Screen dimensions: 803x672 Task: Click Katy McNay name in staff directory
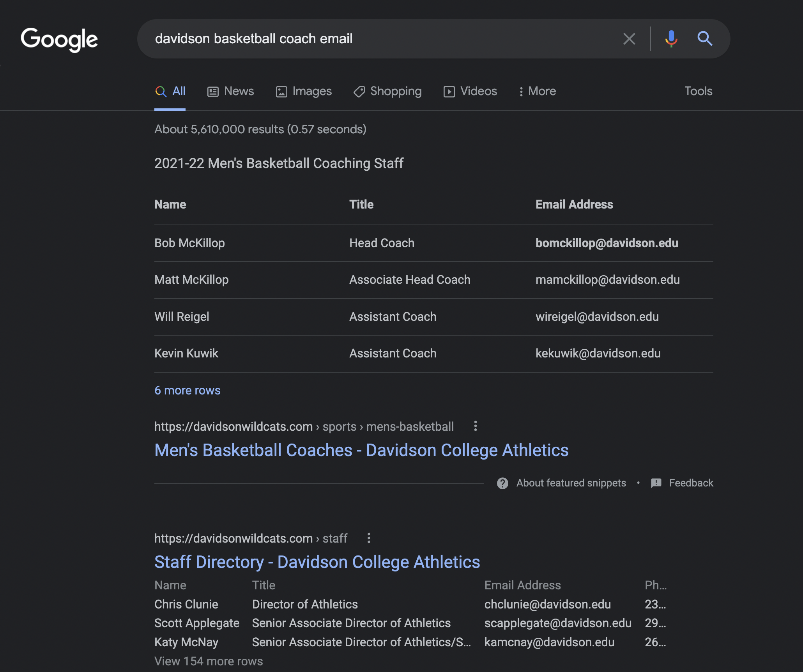(186, 642)
